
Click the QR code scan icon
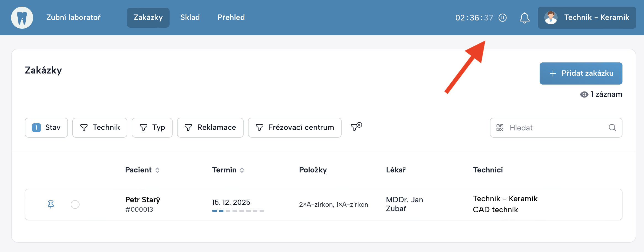tap(500, 128)
